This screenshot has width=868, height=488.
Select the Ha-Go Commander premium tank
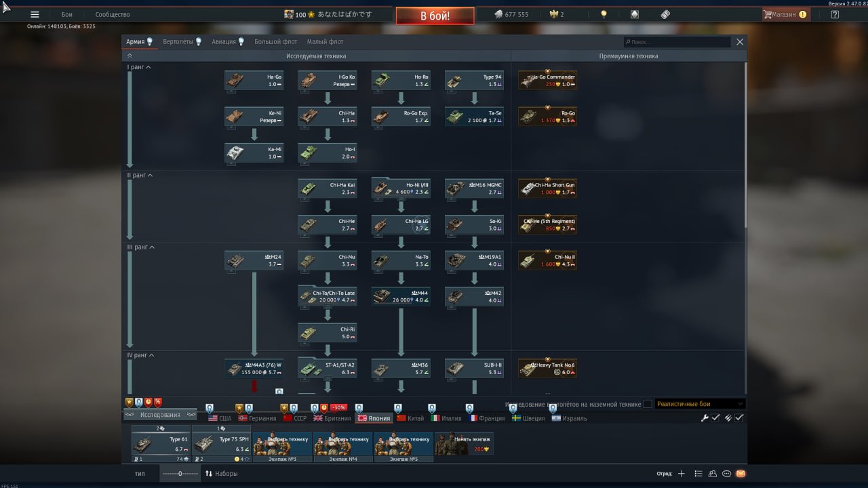click(x=547, y=81)
